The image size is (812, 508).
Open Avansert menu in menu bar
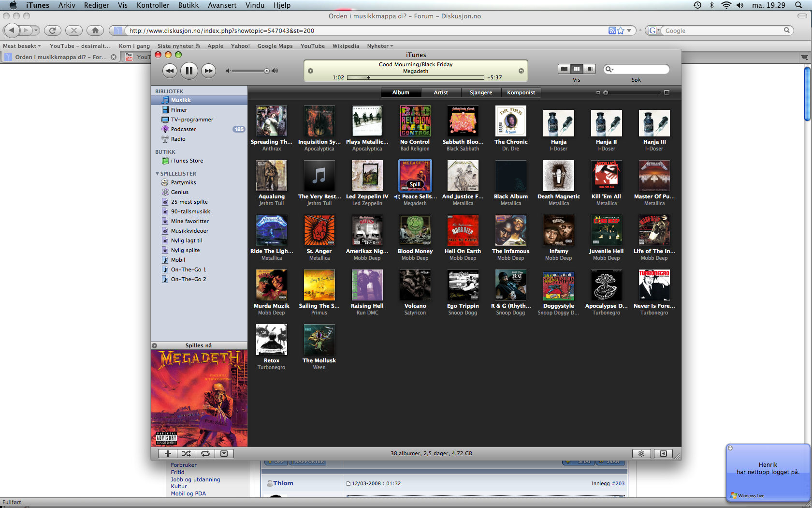(222, 5)
